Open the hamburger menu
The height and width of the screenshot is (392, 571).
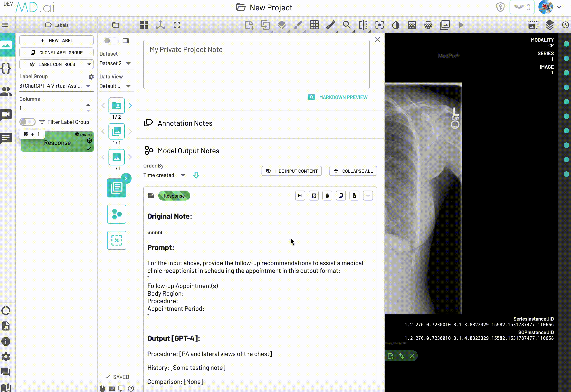click(5, 25)
